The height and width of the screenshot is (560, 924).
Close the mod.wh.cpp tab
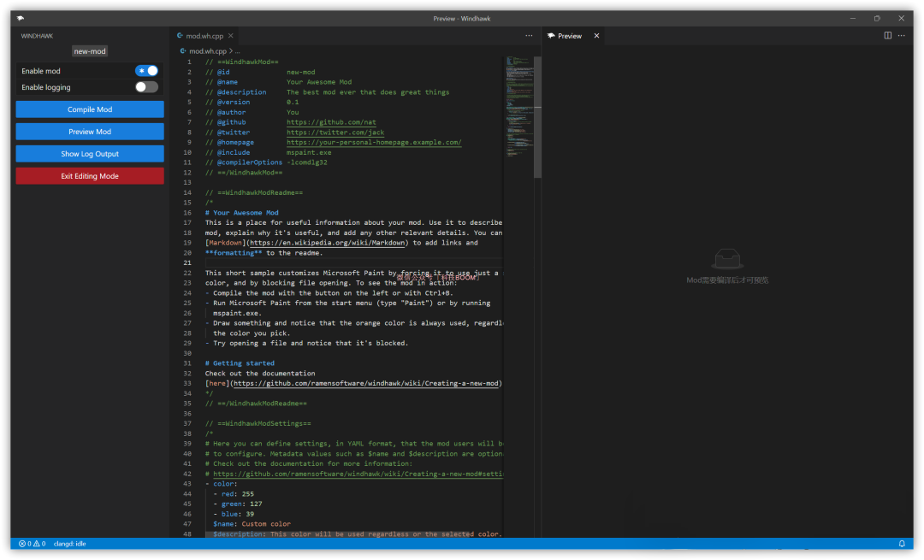pos(231,36)
